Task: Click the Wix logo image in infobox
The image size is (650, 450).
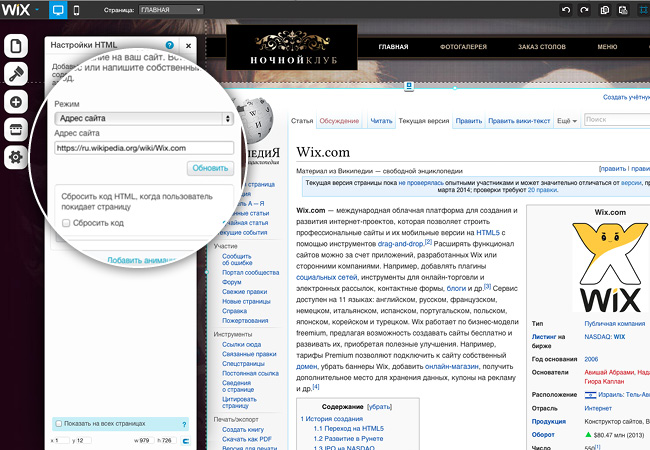Action: pyautogui.click(x=610, y=267)
